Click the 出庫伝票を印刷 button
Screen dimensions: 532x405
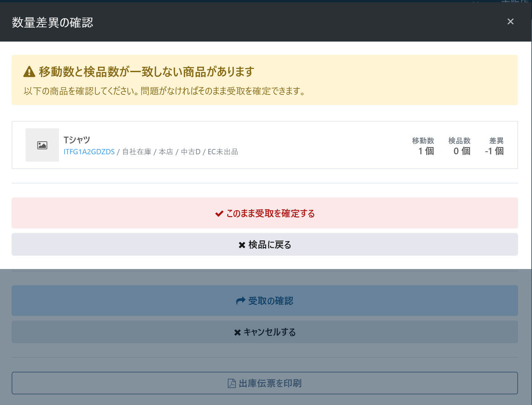pyautogui.click(x=265, y=383)
